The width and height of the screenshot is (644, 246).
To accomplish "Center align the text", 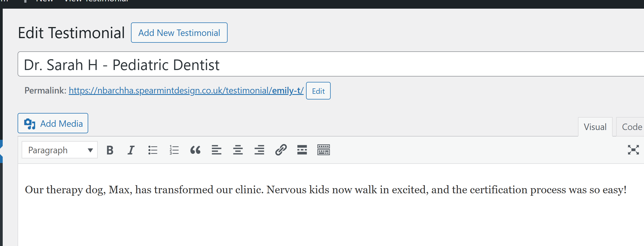I will [x=238, y=150].
